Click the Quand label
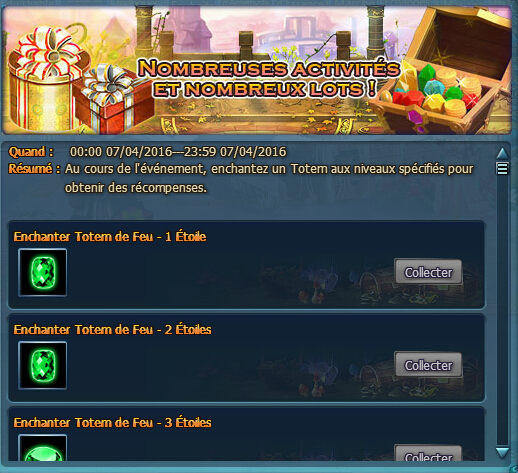518x473 pixels. coord(31,152)
